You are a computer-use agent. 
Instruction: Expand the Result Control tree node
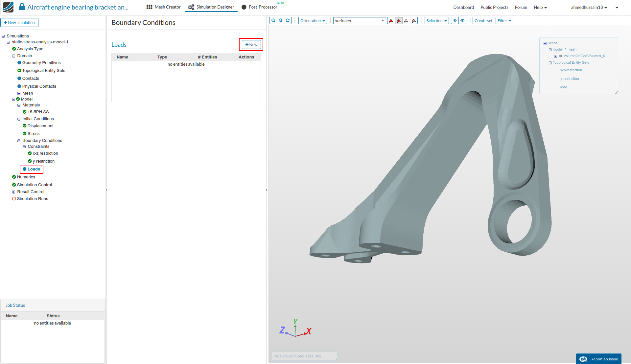click(14, 192)
